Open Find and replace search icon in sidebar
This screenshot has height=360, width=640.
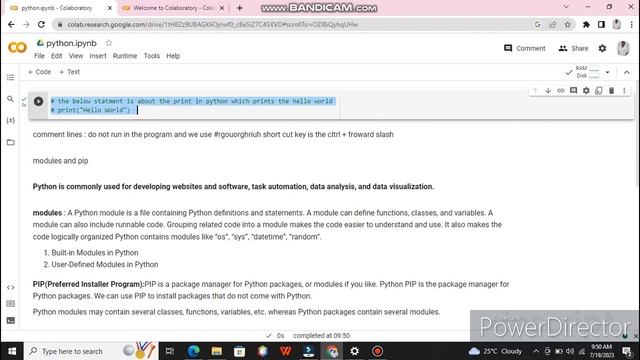pos(11,99)
